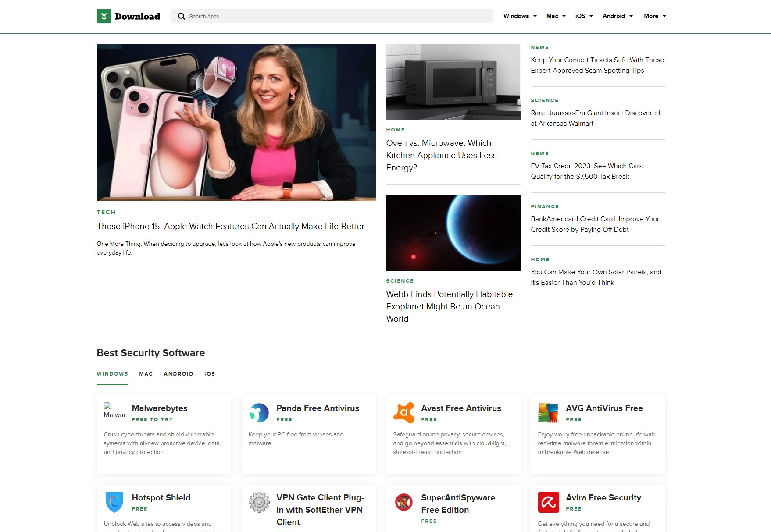Open the Avast Free Antivirus icon
771x532 pixels.
click(x=404, y=413)
